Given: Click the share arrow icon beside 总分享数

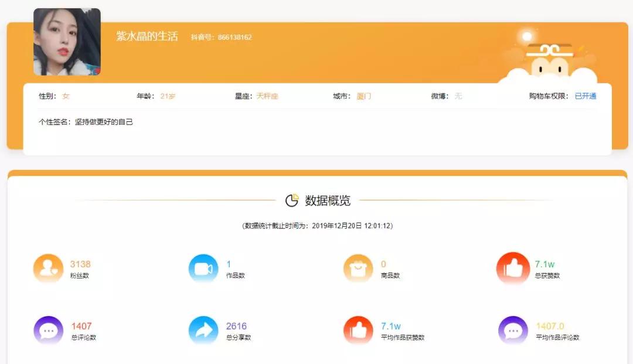Looking at the screenshot, I should [203, 330].
